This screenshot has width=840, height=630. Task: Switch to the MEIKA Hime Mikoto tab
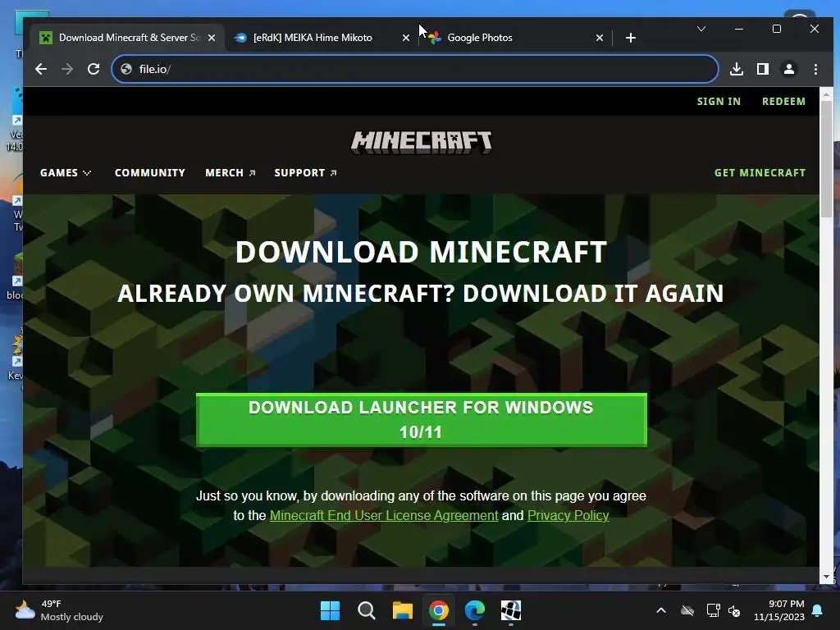pyautogui.click(x=322, y=38)
